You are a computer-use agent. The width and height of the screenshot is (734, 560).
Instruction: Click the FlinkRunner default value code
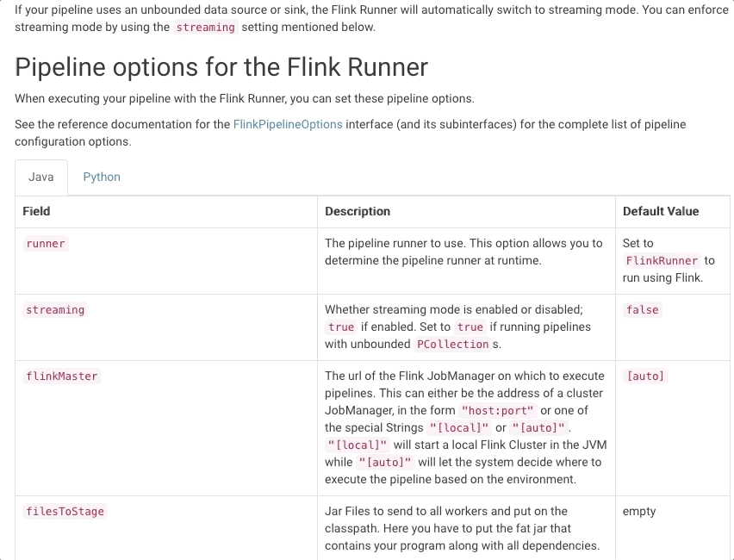tap(662, 260)
